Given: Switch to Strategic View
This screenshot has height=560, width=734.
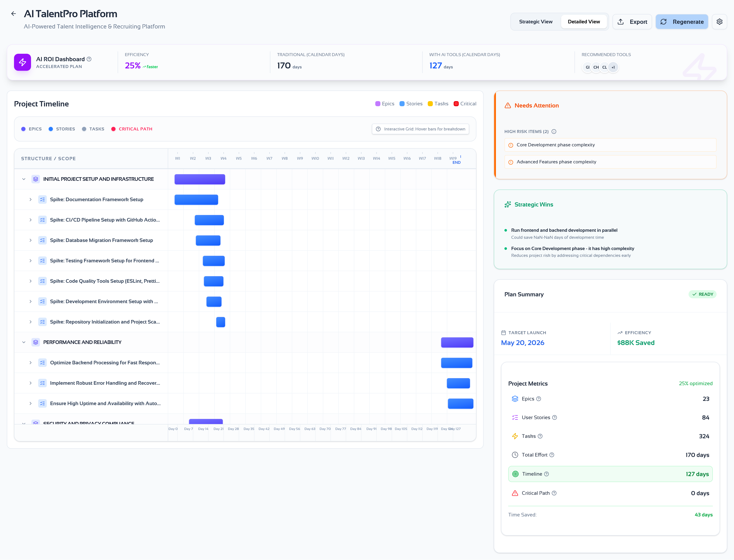Looking at the screenshot, I should 535,21.
